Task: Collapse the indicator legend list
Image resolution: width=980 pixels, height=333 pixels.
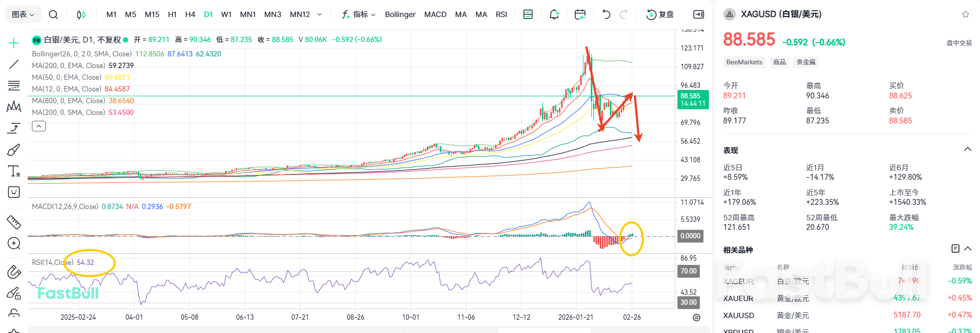Action: click(39, 126)
